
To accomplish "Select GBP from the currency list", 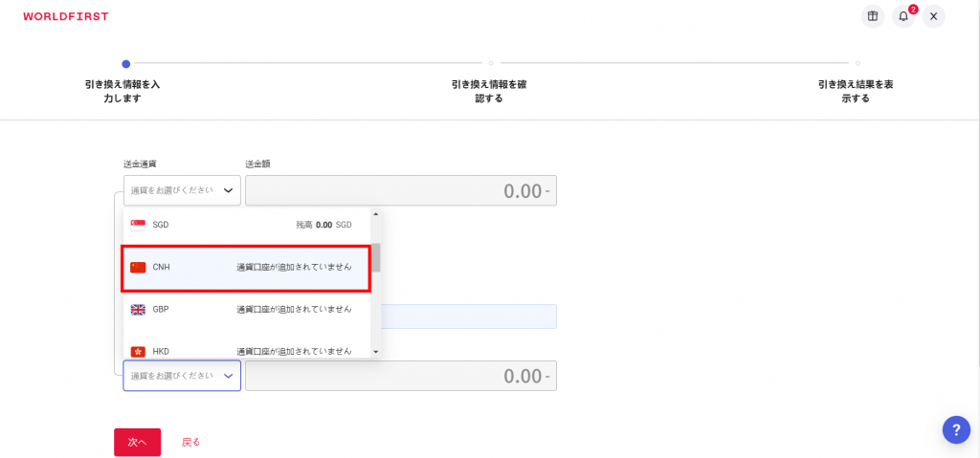I will (x=248, y=309).
